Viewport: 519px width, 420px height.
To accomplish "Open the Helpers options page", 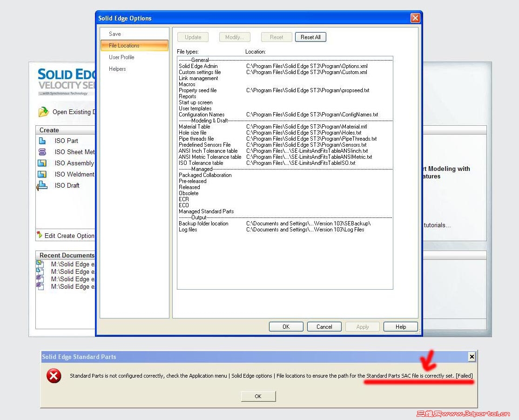I will click(135, 68).
